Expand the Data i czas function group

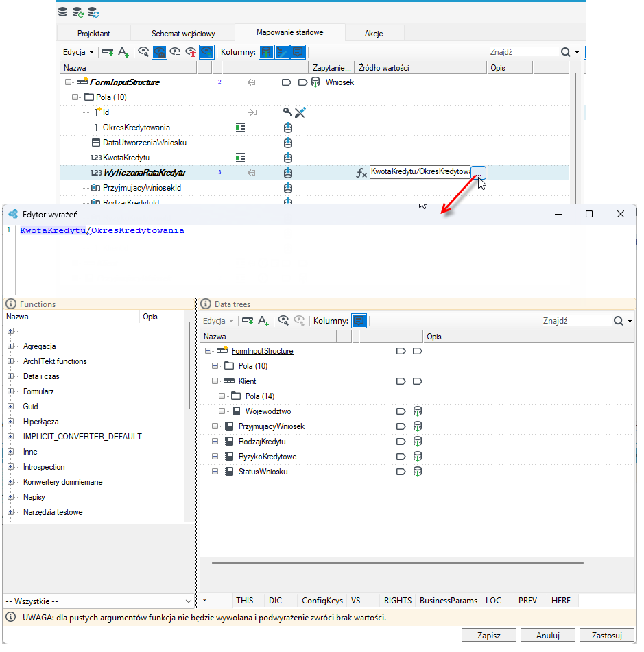coord(11,376)
